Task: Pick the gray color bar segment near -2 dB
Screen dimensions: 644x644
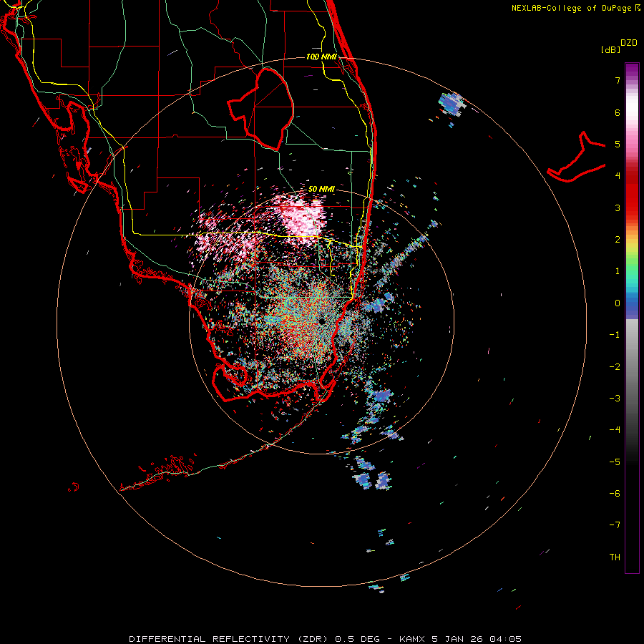Action: (x=632, y=367)
